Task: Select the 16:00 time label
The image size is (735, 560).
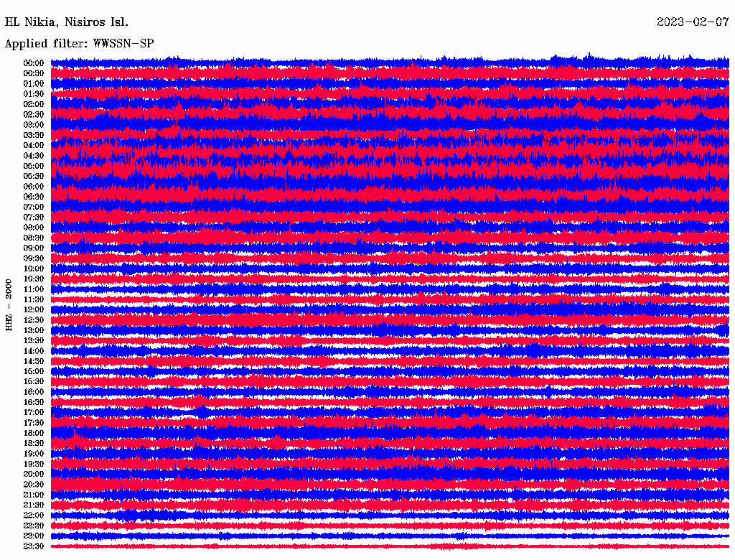Action: point(34,392)
